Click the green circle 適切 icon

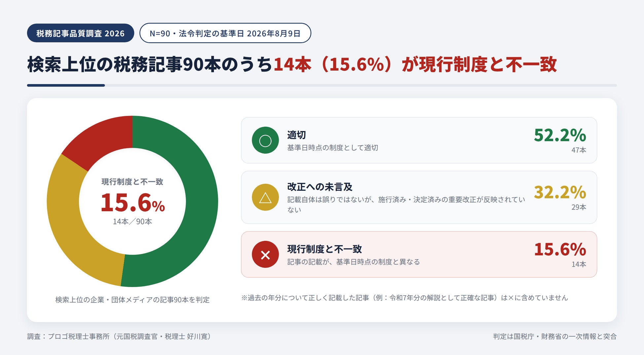(265, 140)
